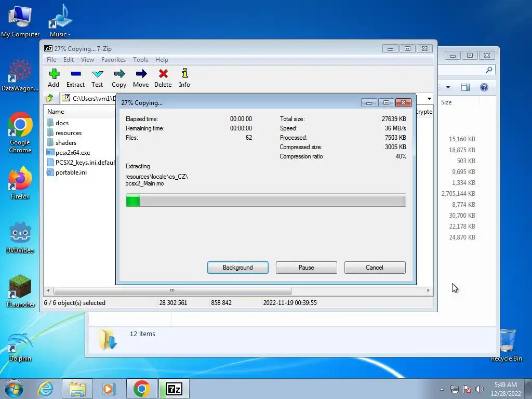Open the DataWagon desktop shortcut
532x399 pixels.
20,75
